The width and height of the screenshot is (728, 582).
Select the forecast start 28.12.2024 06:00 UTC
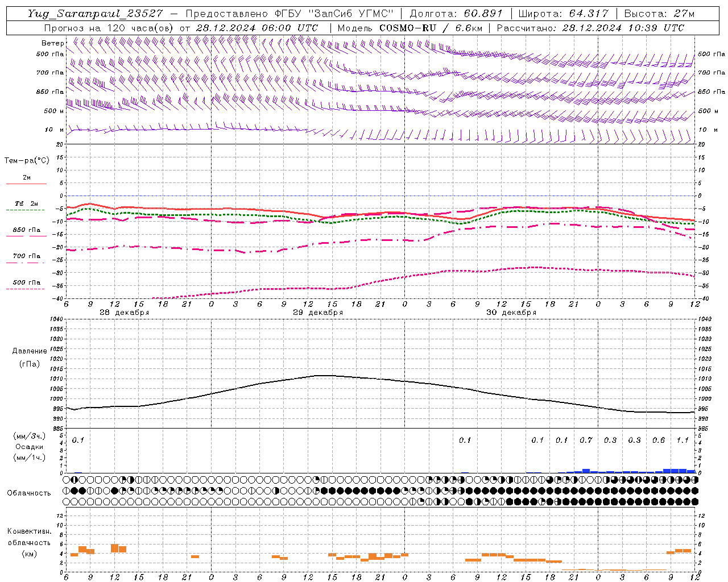(x=257, y=28)
